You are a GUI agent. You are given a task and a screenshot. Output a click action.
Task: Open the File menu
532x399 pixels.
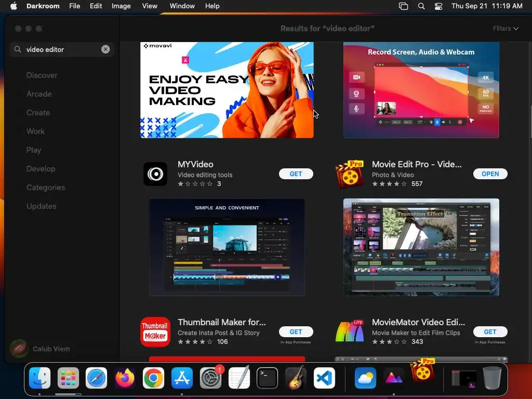(75, 6)
